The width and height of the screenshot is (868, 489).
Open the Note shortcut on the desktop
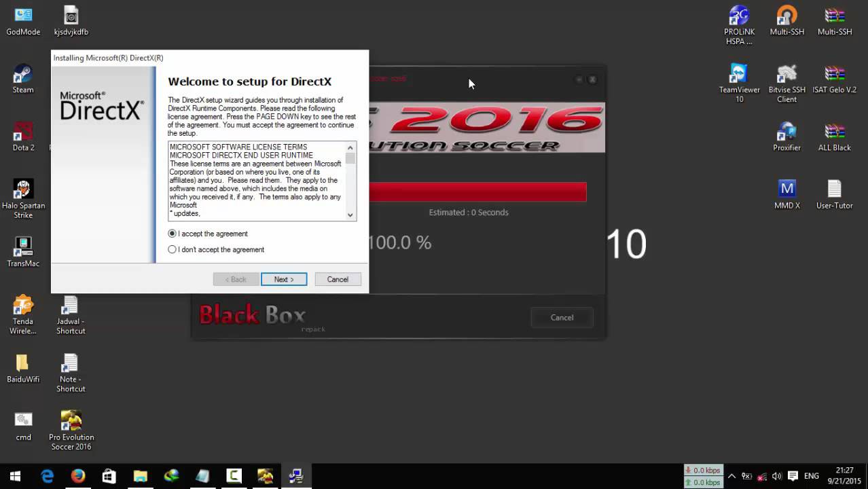(x=71, y=373)
